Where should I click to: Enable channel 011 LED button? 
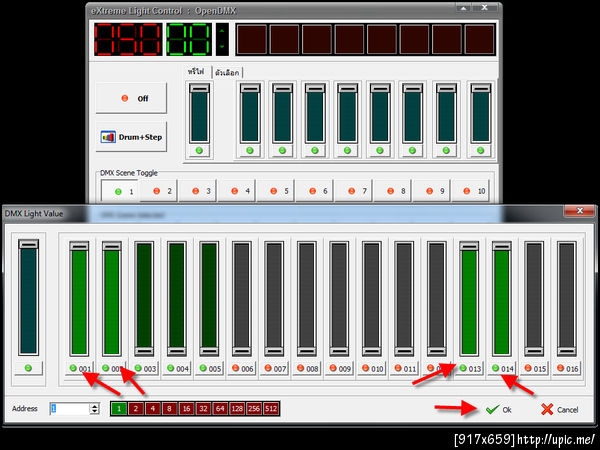click(x=404, y=368)
